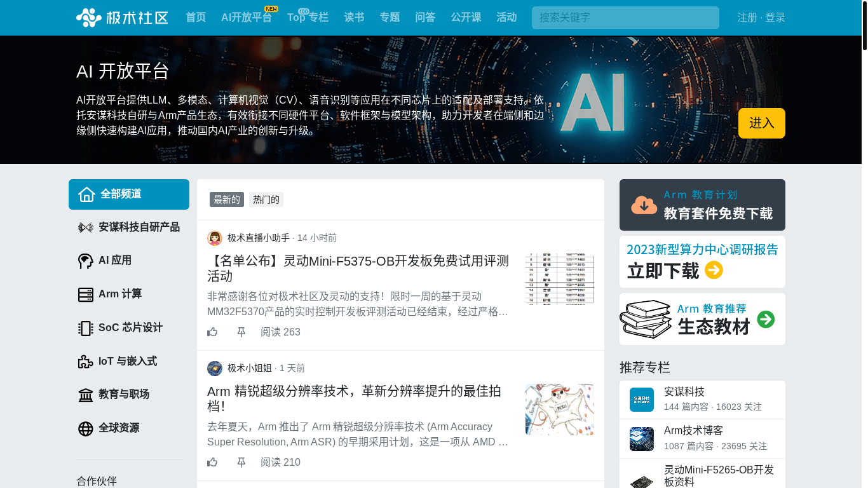Image resolution: width=868 pixels, height=488 pixels.
Task: Click 极术小姐姐 avatar
Action: pyautogui.click(x=215, y=369)
